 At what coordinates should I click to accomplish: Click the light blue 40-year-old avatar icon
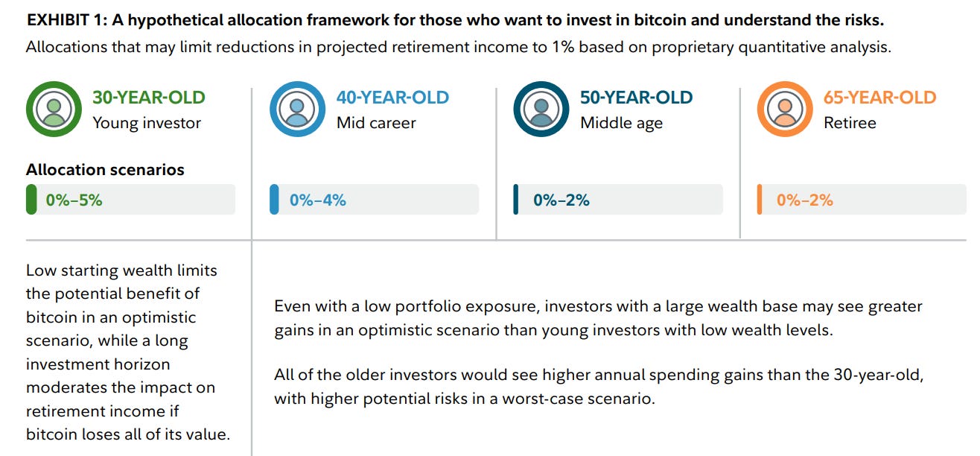coord(297,110)
